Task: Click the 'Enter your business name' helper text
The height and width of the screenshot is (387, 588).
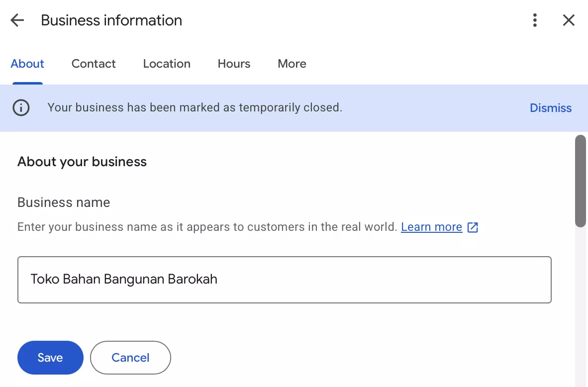Action: [x=207, y=227]
